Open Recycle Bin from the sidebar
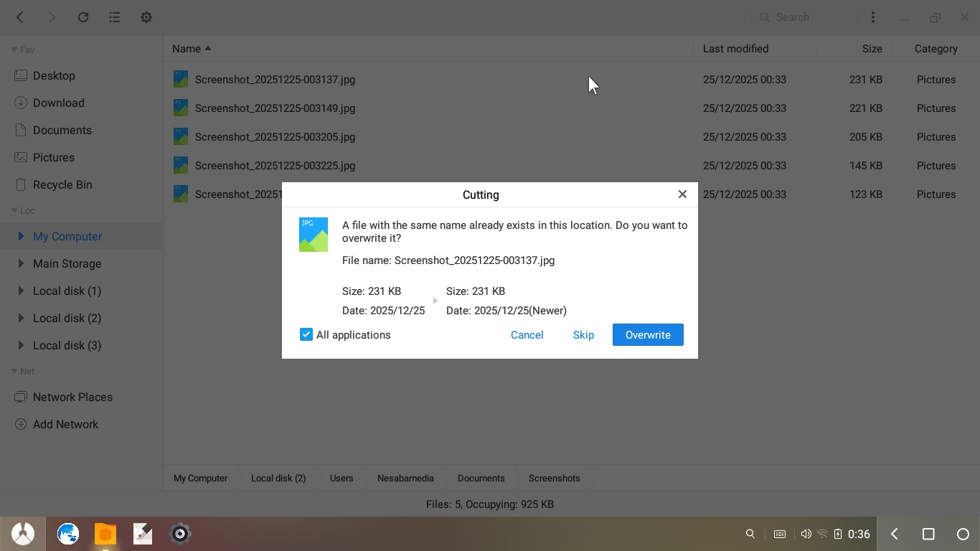This screenshot has height=551, width=980. (x=62, y=184)
